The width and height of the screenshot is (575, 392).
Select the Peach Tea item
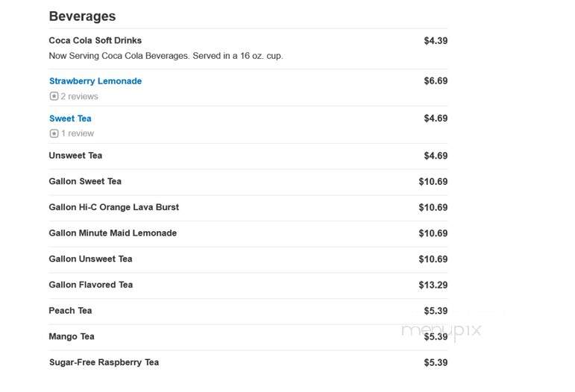[x=70, y=310]
